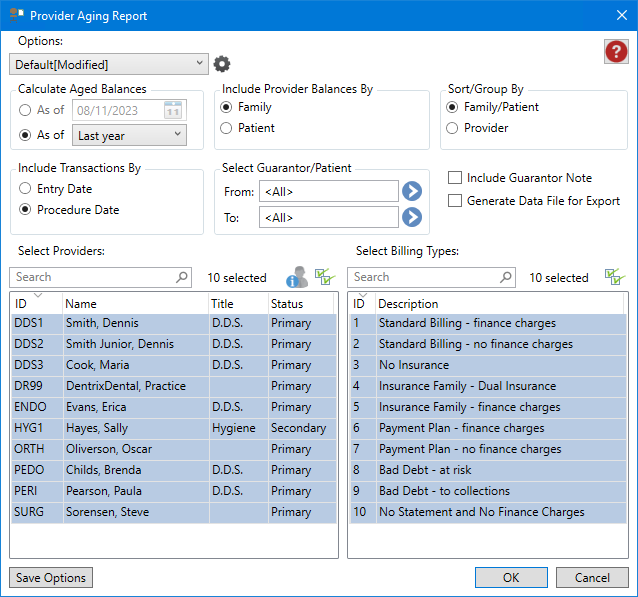This screenshot has height=597, width=638.
Task: Click the Save Options button
Action: tap(50, 578)
